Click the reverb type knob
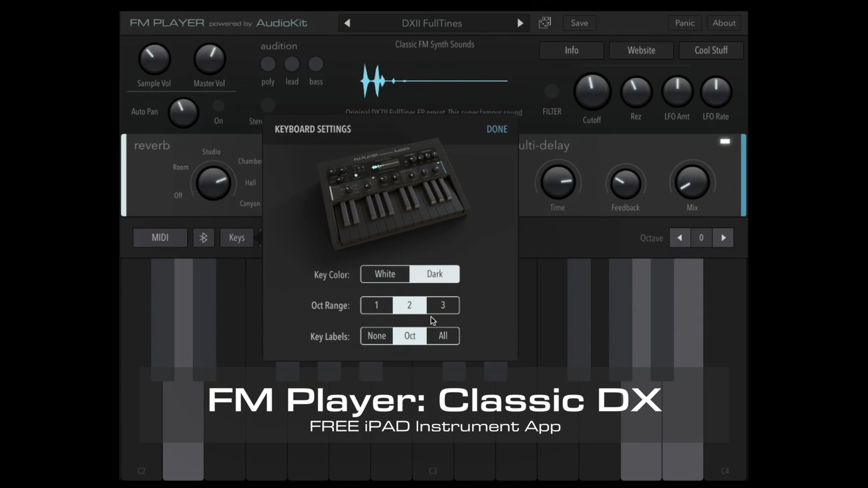This screenshot has height=488, width=868. coord(213,183)
